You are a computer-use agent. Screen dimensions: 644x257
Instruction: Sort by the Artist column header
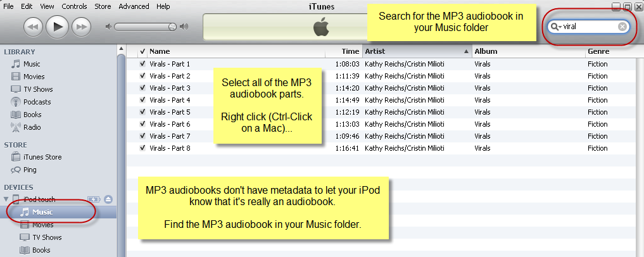click(x=417, y=51)
